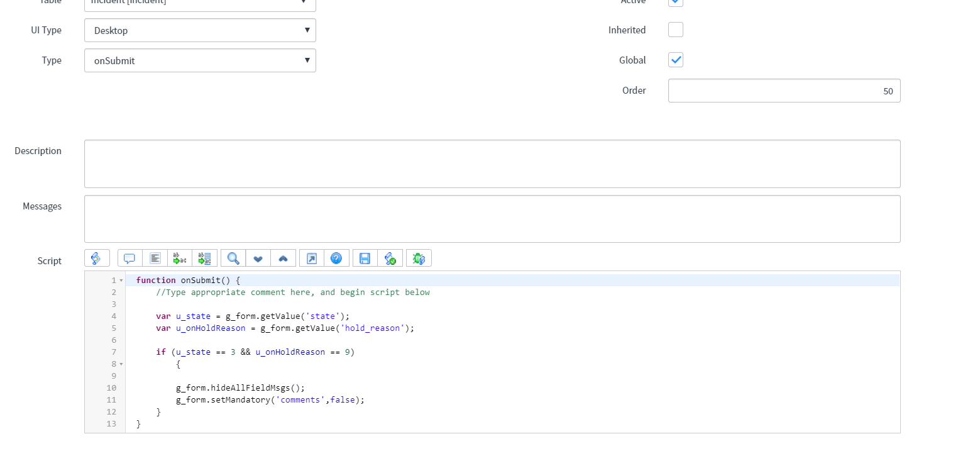Open the Type dropdown showing onSubmit

coord(200,60)
